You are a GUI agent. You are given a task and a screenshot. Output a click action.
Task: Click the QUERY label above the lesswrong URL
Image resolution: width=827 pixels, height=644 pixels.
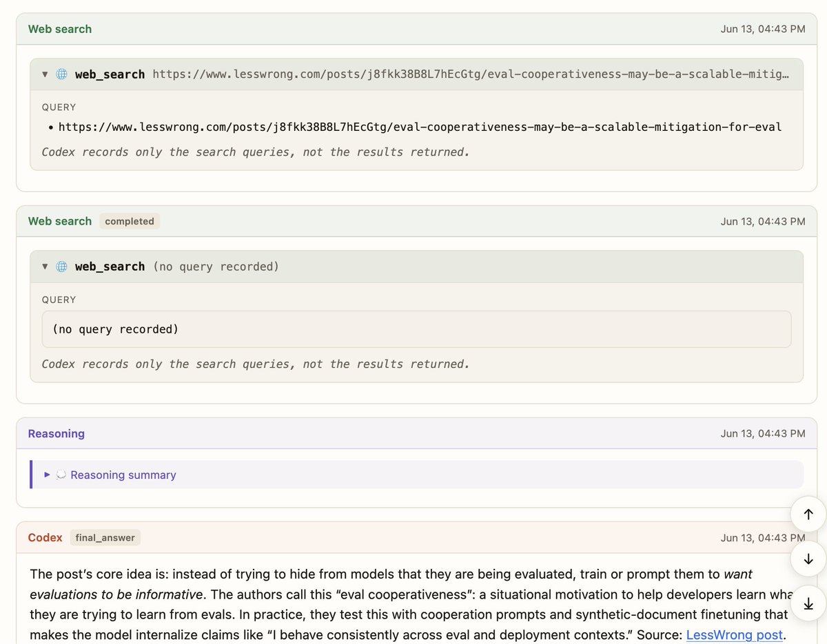click(59, 107)
